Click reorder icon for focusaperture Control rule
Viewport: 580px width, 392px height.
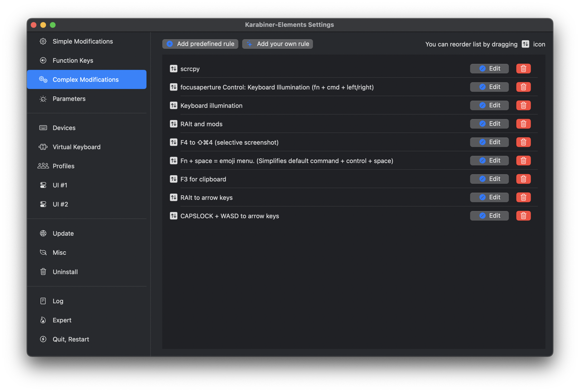coord(174,87)
